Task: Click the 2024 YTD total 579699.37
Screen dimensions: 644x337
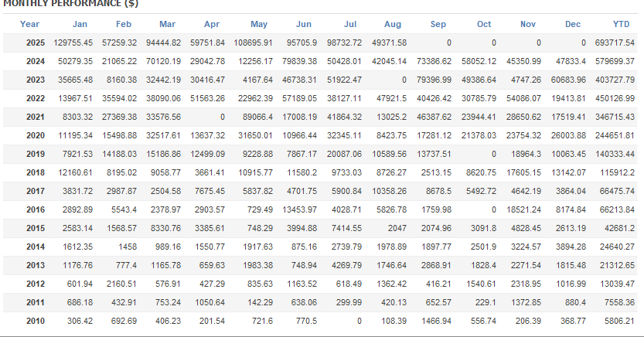Action: click(615, 61)
